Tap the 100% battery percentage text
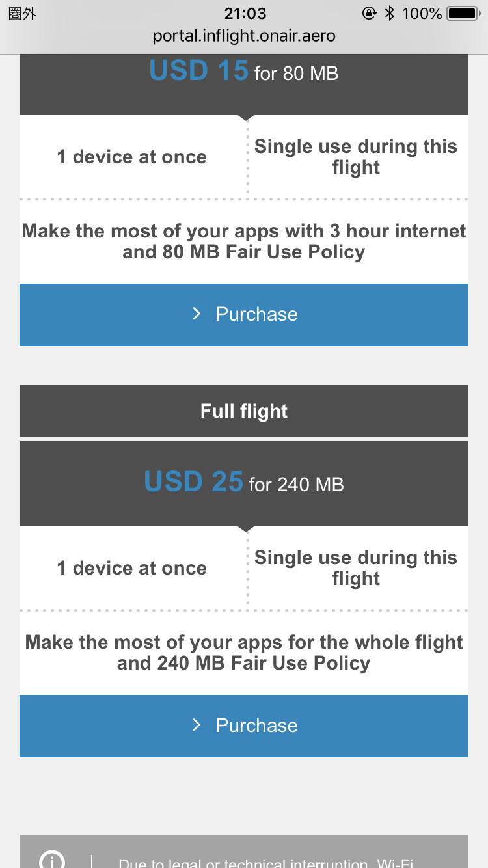 (422, 13)
